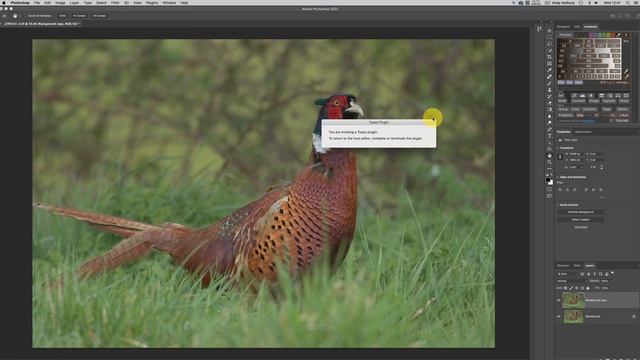Screen dimensions: 640x360
Task: Select the Pen tool
Action: point(549,129)
